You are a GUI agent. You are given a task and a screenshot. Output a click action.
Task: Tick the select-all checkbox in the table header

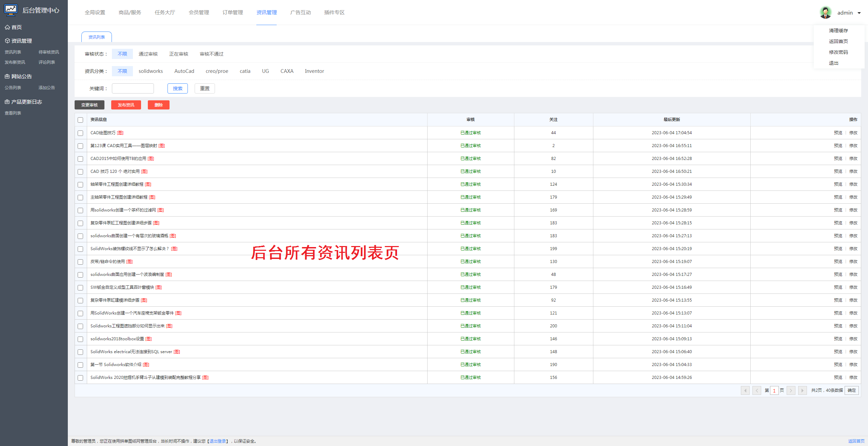tap(80, 120)
